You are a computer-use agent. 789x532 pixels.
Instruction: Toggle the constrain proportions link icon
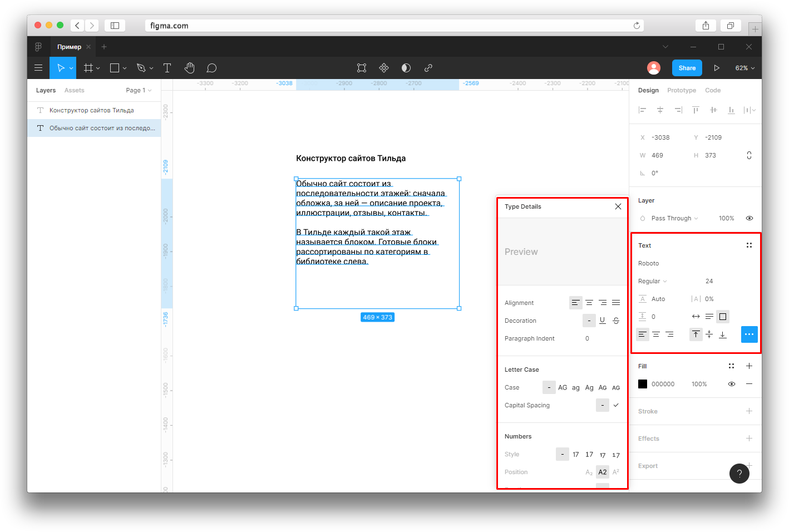click(749, 155)
